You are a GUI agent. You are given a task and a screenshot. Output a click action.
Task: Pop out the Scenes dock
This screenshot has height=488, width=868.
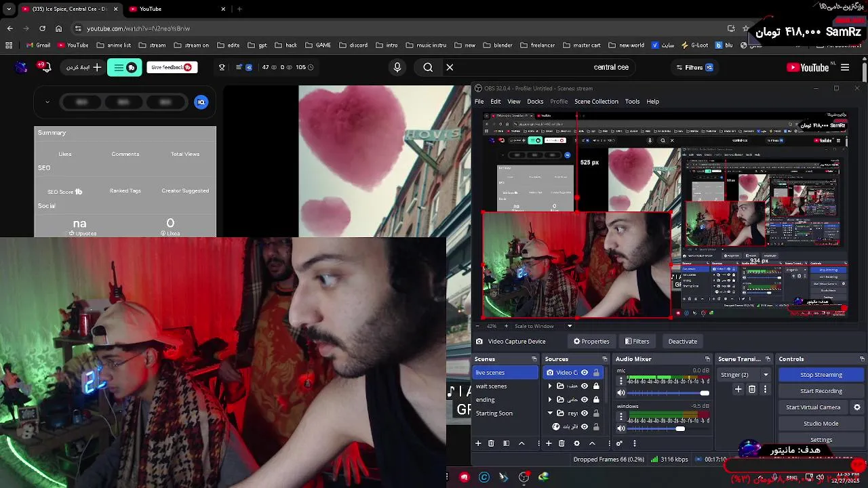coord(534,359)
